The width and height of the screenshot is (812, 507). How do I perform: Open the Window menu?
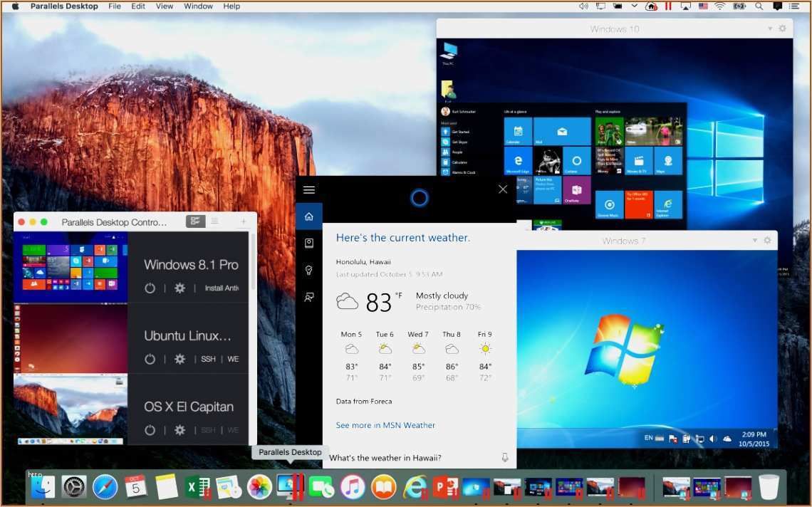198,6
